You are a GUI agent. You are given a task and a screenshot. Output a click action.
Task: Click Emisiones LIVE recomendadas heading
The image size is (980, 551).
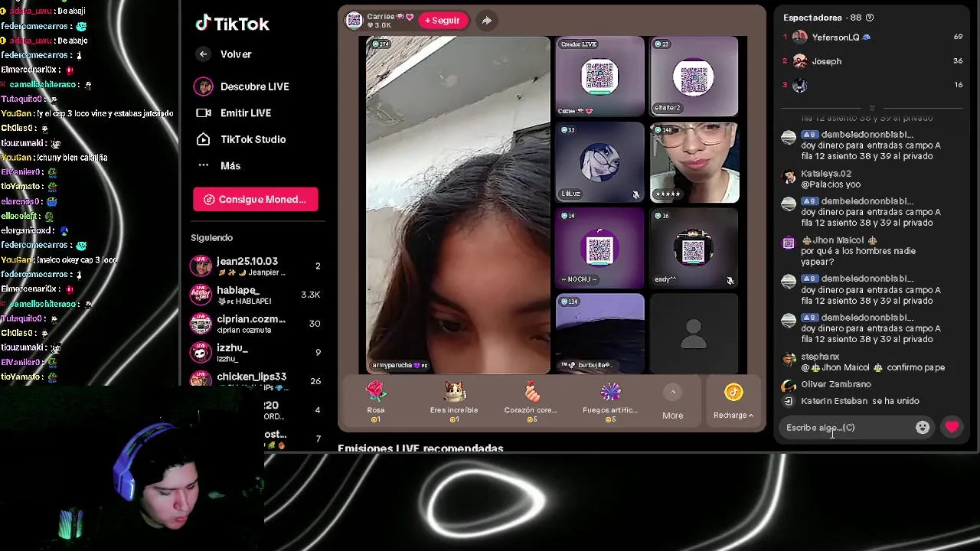tap(420, 448)
